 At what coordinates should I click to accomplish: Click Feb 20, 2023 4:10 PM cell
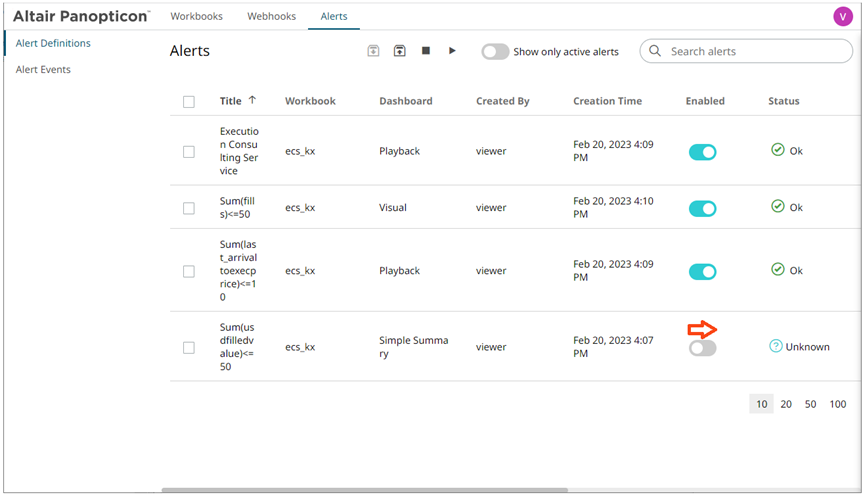pyautogui.click(x=613, y=208)
